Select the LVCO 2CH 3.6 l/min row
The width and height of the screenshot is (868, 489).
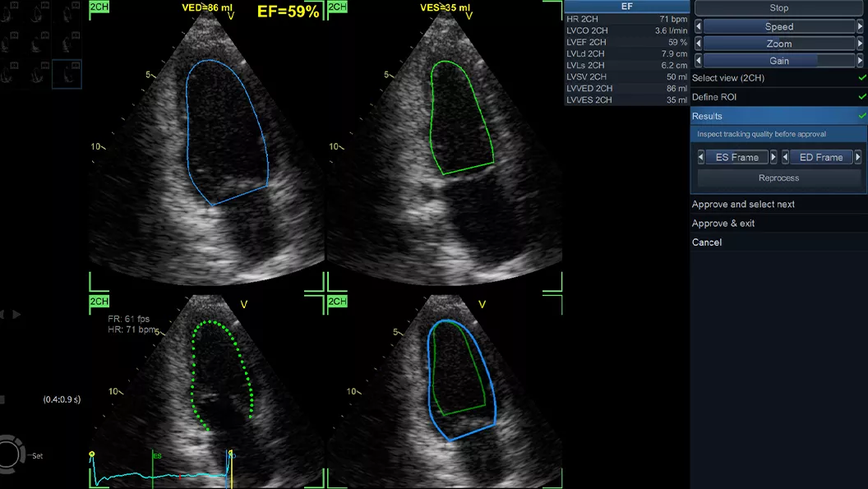(626, 30)
